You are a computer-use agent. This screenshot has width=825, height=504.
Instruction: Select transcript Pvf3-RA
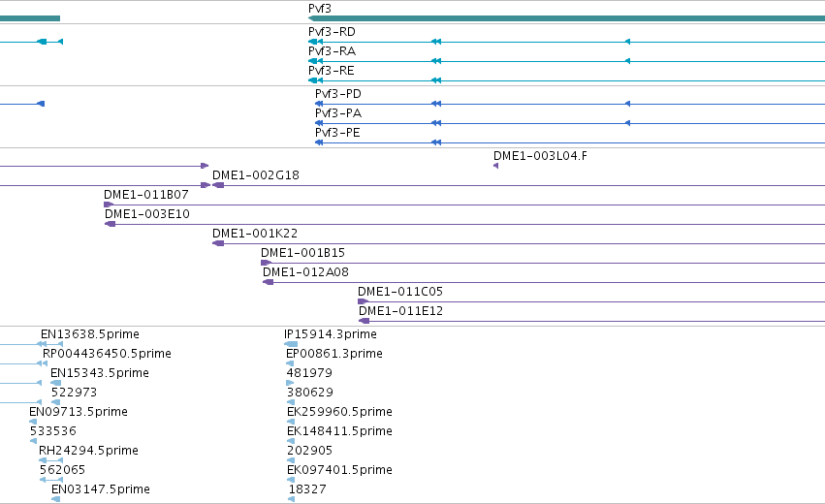tap(332, 51)
